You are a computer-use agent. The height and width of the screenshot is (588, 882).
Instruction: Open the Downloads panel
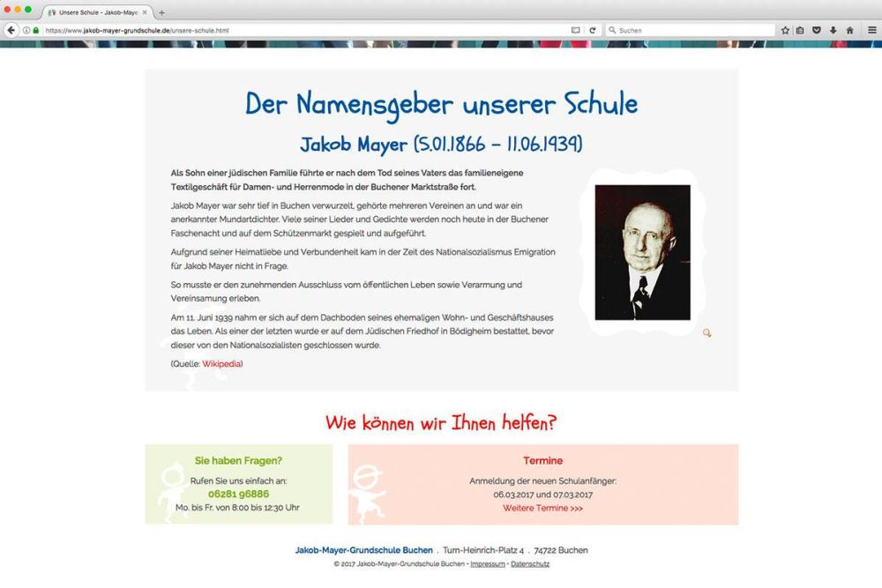(833, 29)
